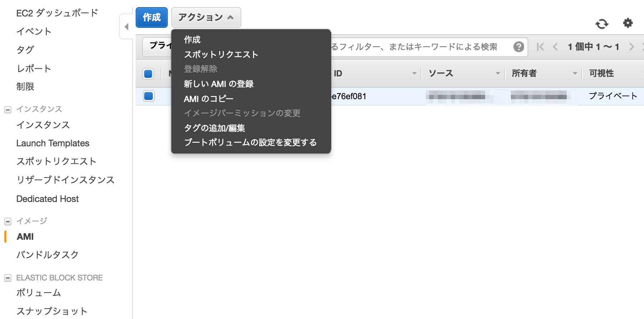Click the e76ef081 AMI ID cell

click(348, 96)
